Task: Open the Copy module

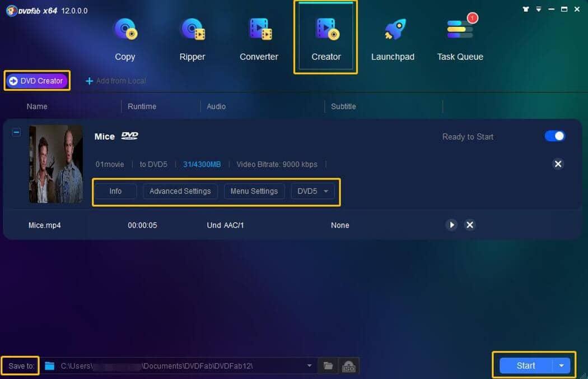Action: click(x=125, y=39)
